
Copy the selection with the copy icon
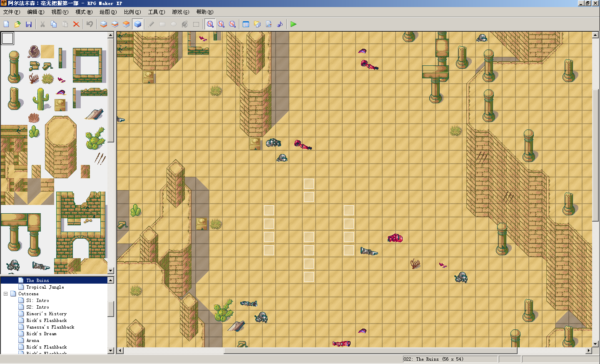coord(54,24)
